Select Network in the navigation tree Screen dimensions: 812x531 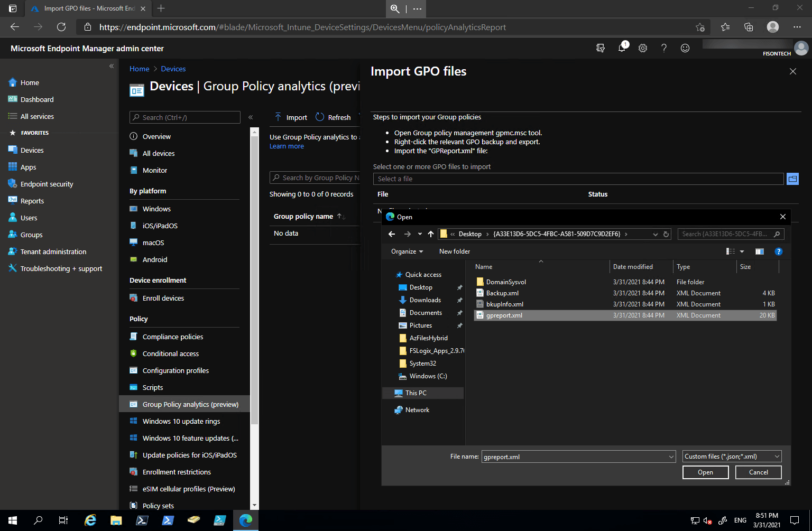pos(417,410)
